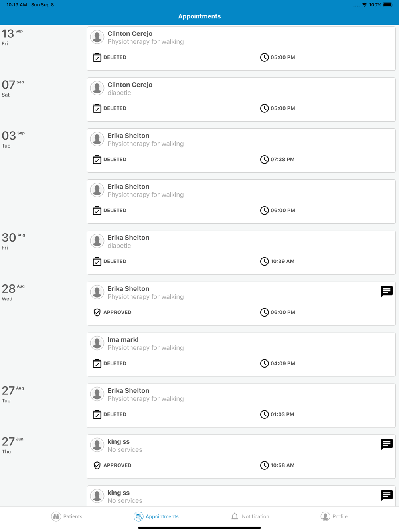This screenshot has height=532, width=399.
Task: Tap Ima markl's avatar icon
Action: coord(97,343)
